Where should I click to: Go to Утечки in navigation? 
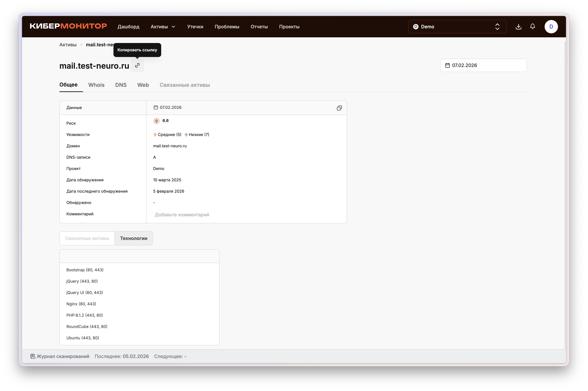tap(195, 27)
